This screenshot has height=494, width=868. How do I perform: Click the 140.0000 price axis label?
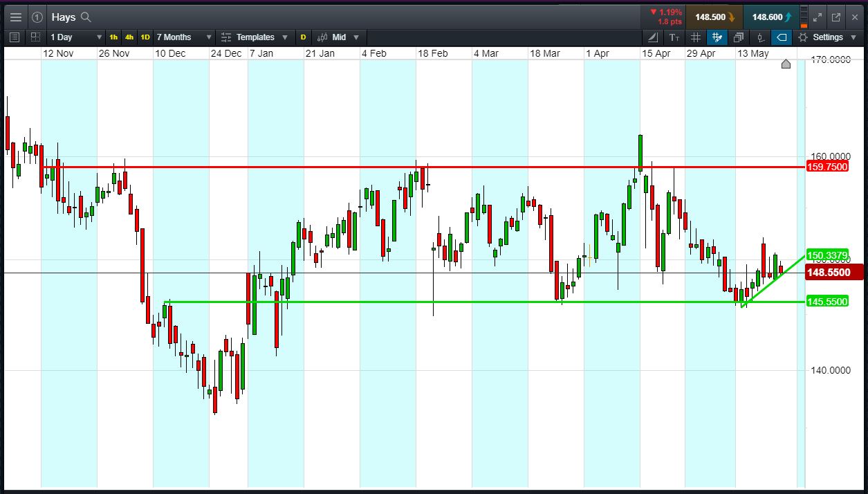coord(829,370)
